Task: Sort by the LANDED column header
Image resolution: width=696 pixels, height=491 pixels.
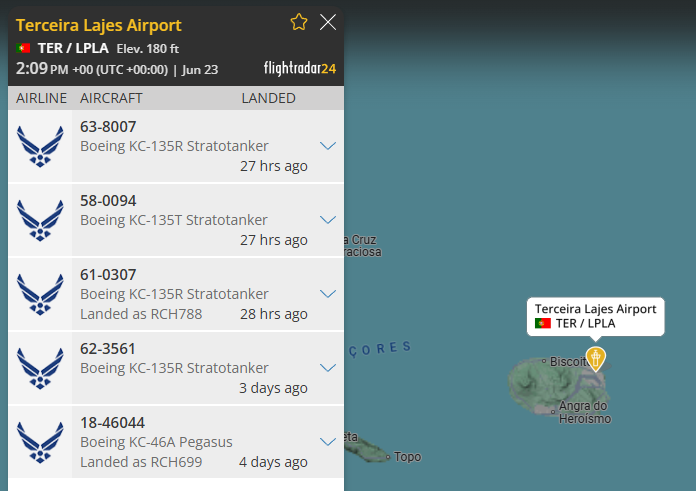Action: pyautogui.click(x=268, y=98)
